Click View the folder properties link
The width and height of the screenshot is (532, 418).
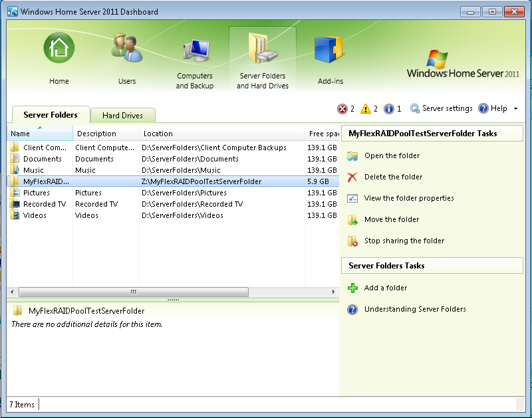point(409,198)
